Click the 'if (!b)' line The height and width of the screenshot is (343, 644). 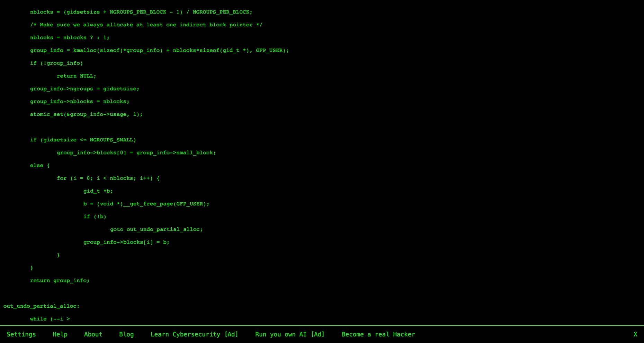(95, 217)
